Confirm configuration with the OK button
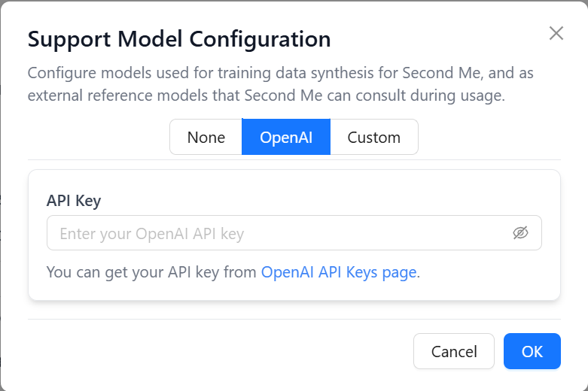 coord(532,351)
